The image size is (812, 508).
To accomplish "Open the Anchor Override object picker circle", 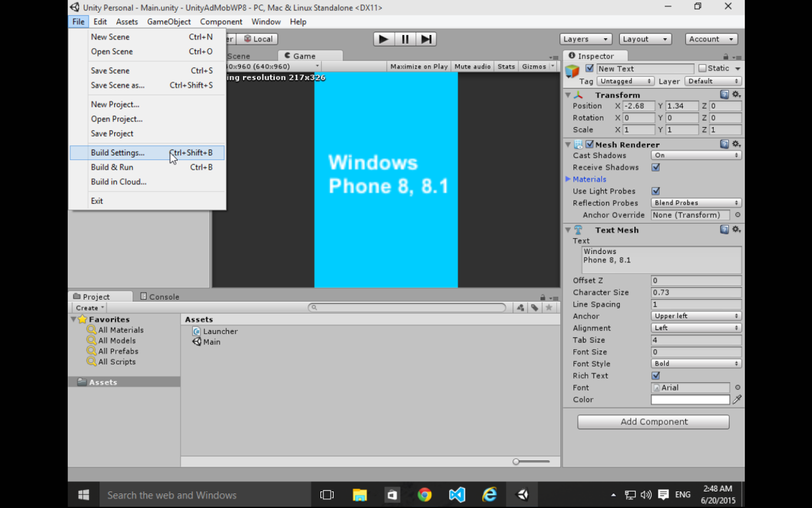I will point(737,215).
